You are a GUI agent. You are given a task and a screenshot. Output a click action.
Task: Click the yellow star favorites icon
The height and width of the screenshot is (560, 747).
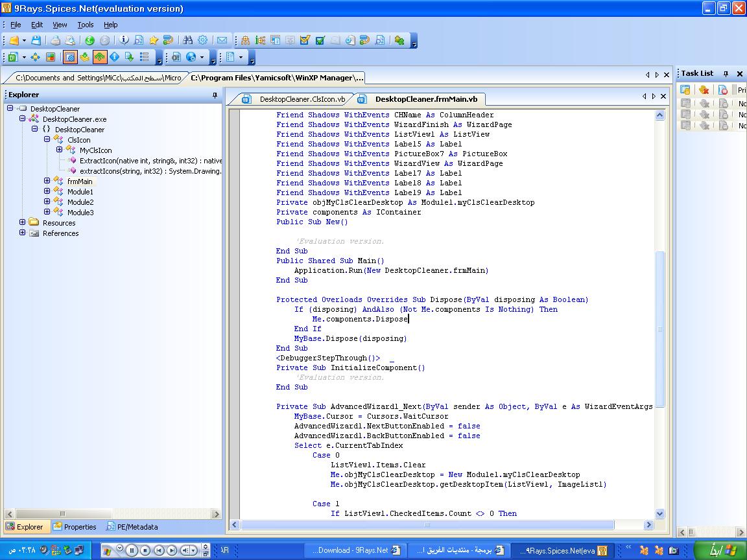(154, 40)
